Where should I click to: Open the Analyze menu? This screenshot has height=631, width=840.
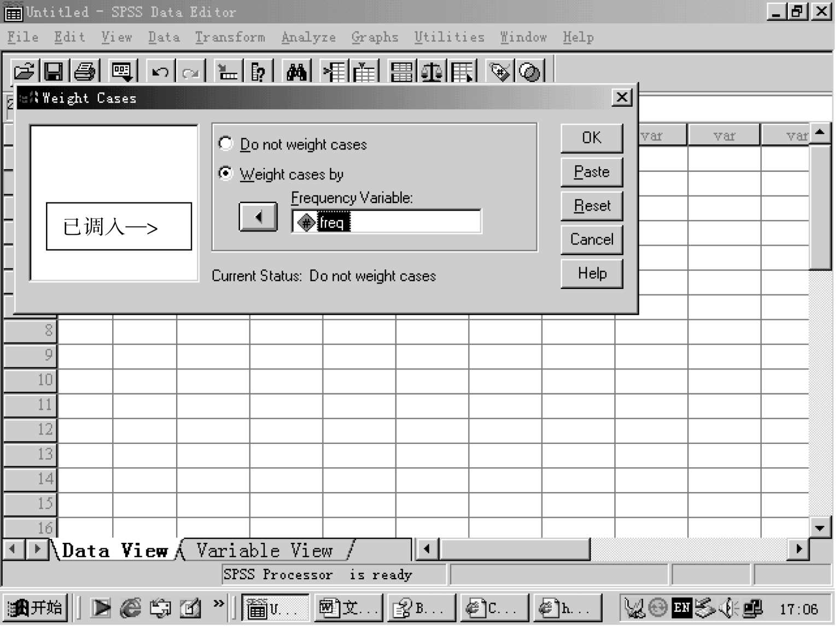(x=309, y=37)
